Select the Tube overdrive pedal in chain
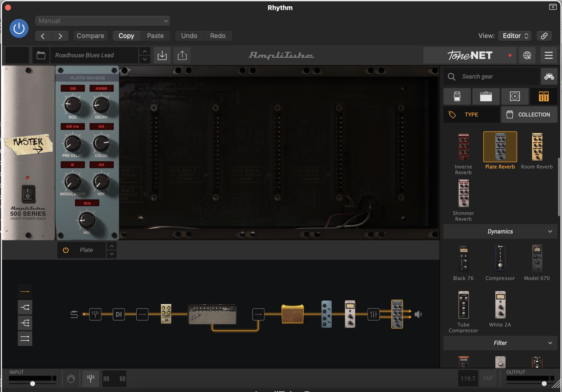This screenshot has width=562, height=392. tap(166, 314)
